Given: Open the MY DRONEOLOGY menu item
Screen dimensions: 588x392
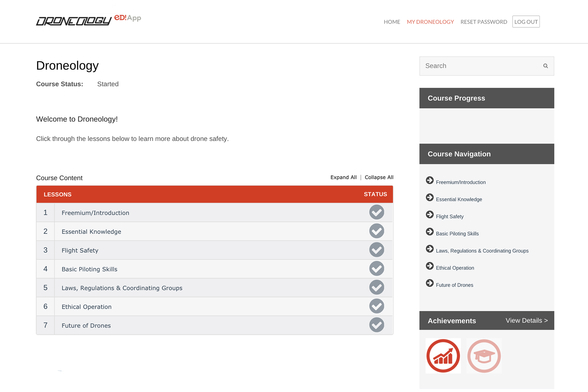Looking at the screenshot, I should (430, 21).
